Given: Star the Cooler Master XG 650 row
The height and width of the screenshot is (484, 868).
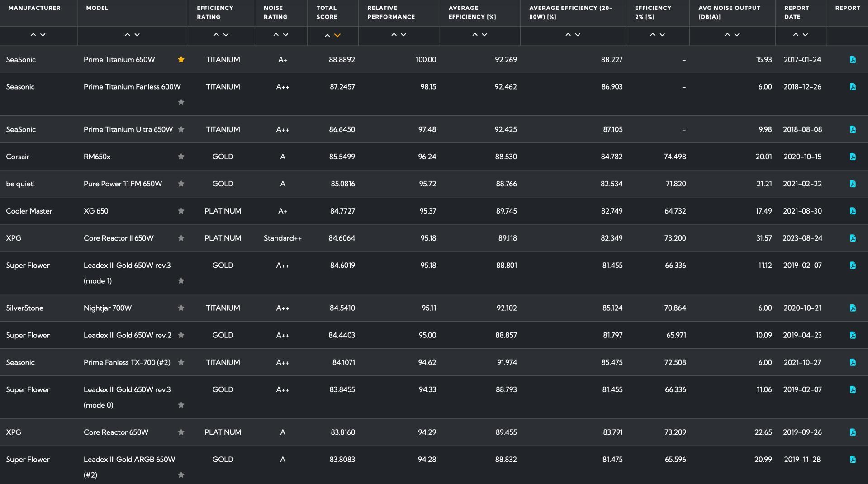Looking at the screenshot, I should pyautogui.click(x=181, y=211).
